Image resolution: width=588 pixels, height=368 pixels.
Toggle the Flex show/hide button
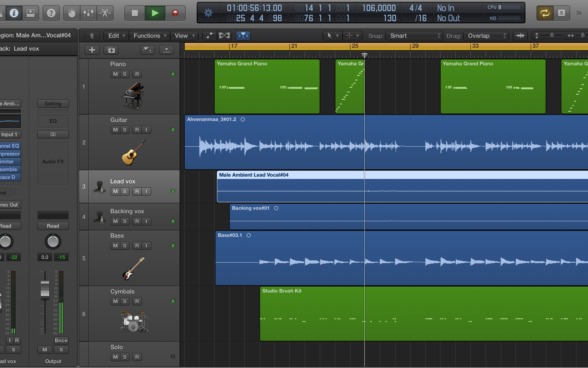(224, 36)
